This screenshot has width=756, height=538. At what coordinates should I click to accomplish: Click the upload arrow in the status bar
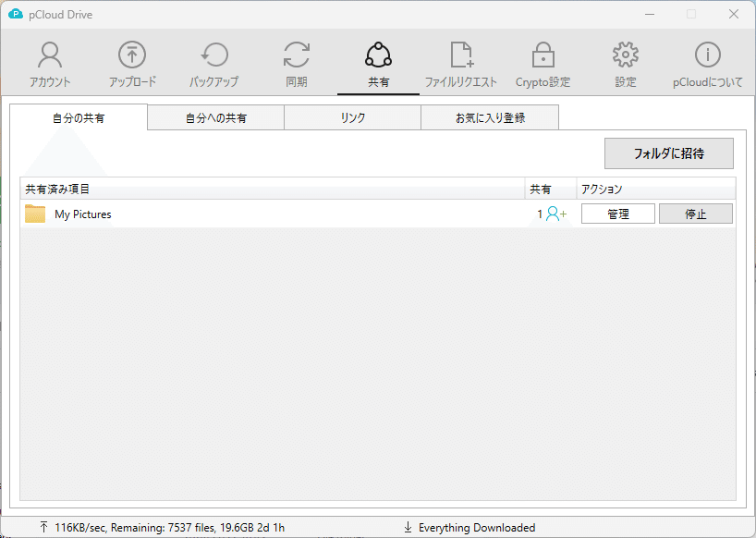[x=44, y=527]
